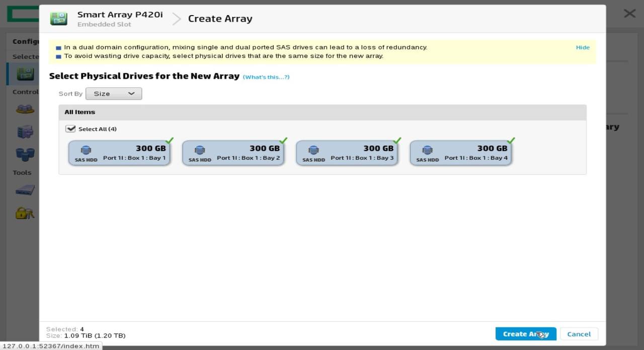
Task: Click the Create Array breadcrumb title
Action: 220,19
